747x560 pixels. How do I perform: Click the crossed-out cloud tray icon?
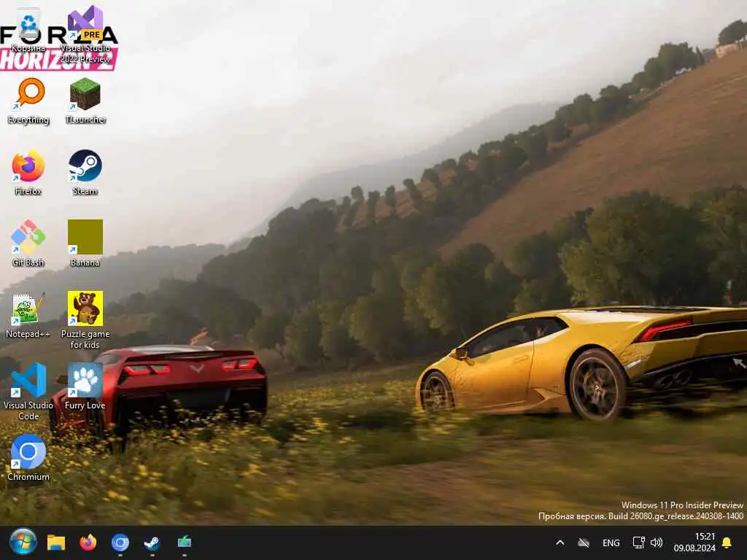(x=584, y=542)
